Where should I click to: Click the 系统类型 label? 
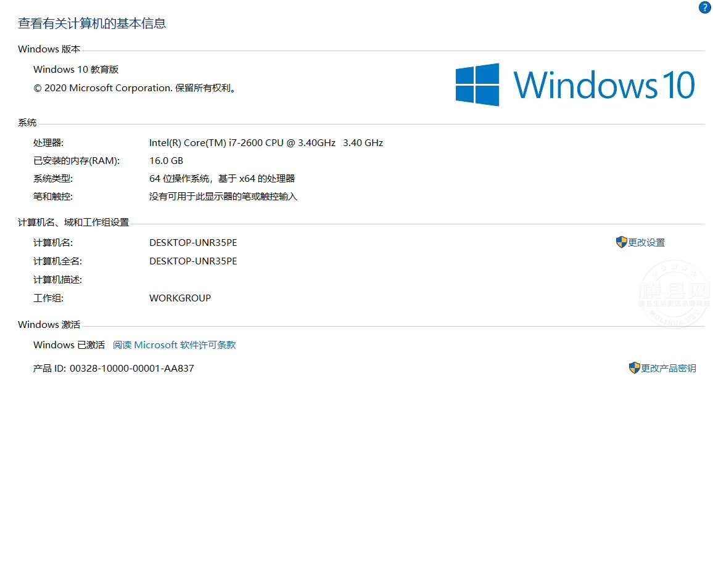point(53,179)
